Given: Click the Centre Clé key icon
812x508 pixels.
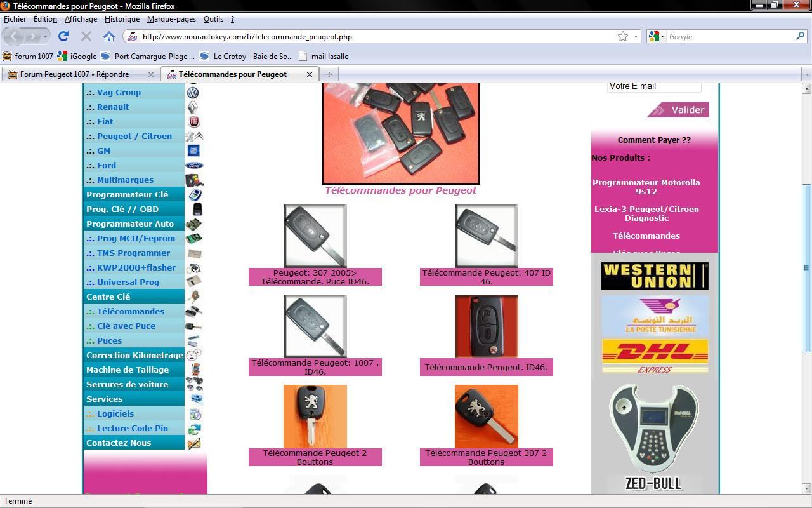Looking at the screenshot, I should [x=195, y=297].
